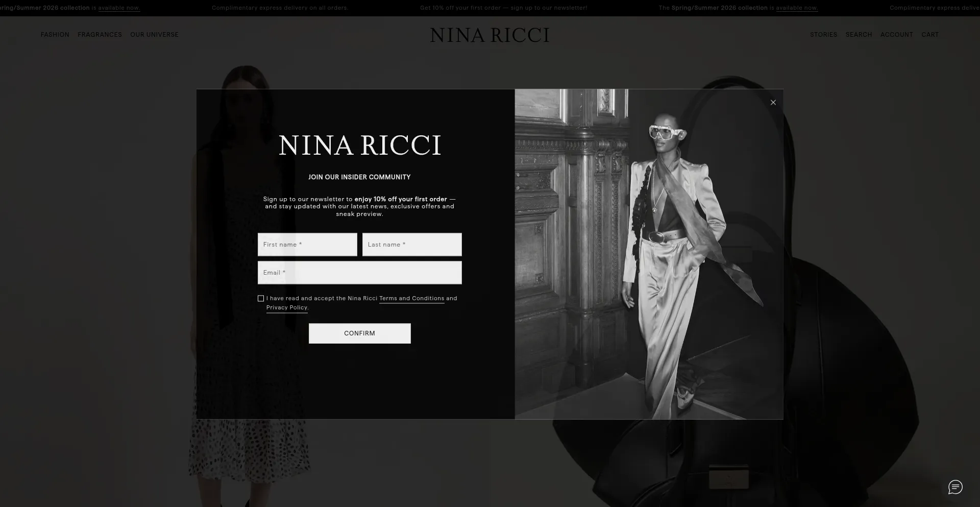Go to STORIES in the header
The width and height of the screenshot is (980, 507).
point(823,35)
